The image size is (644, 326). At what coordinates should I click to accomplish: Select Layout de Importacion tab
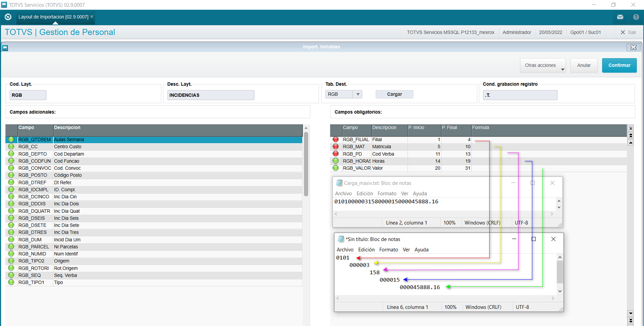(x=53, y=17)
